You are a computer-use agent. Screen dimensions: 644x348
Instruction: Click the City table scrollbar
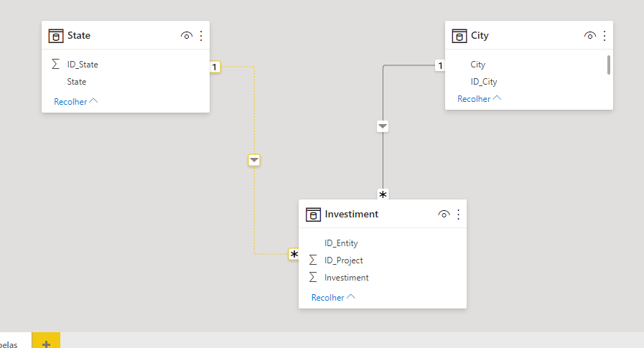click(x=609, y=65)
